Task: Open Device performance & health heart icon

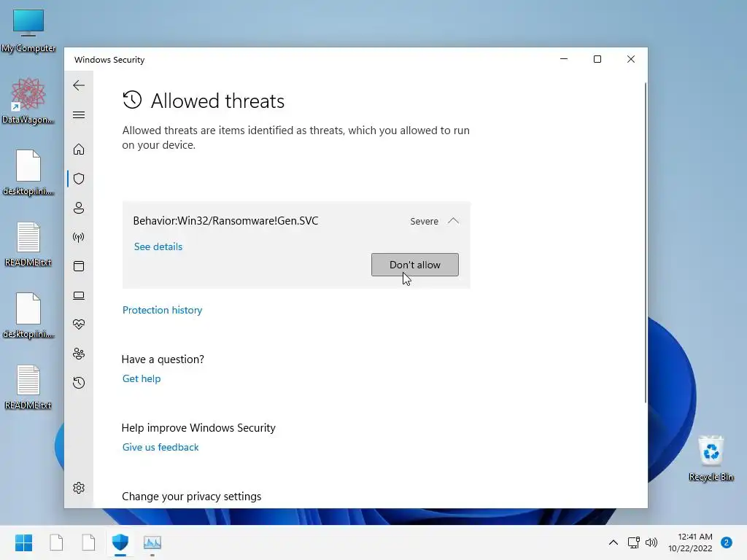Action: [79, 324]
